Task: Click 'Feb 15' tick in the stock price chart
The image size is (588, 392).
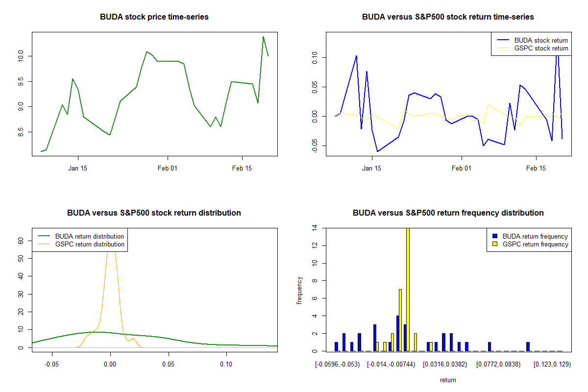Action: [x=242, y=169]
